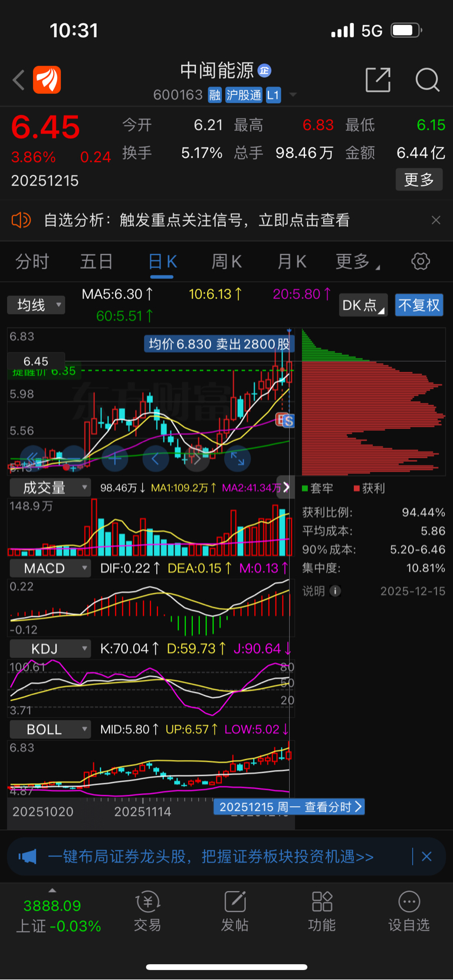Tap the blue 企 badge beside 中闽能源

pos(265,71)
